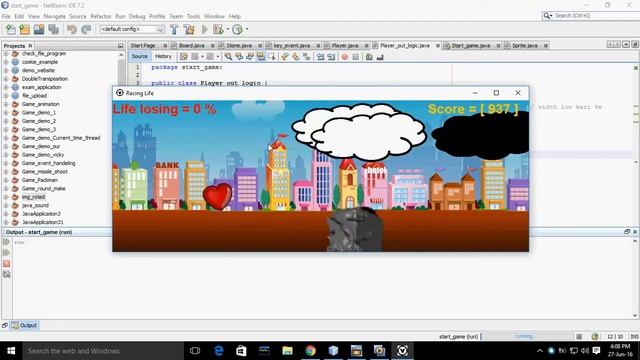The width and height of the screenshot is (640, 360).
Task: Click the Last Edit icon left of the Find magnifier
Action: point(184,57)
